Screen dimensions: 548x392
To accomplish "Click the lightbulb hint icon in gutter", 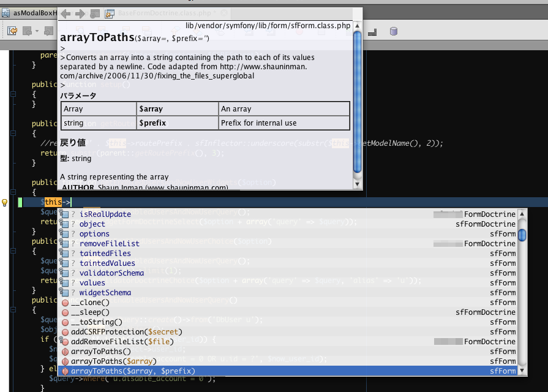I will click(x=5, y=202).
